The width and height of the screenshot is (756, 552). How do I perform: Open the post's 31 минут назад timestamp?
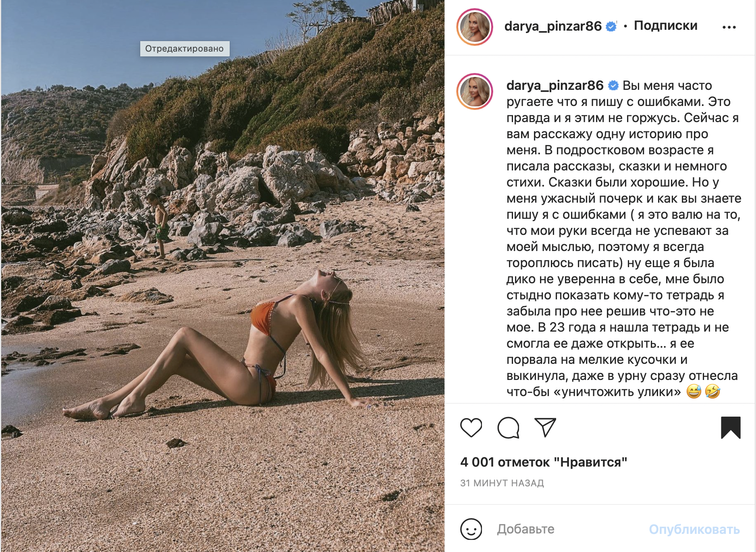pos(502,483)
